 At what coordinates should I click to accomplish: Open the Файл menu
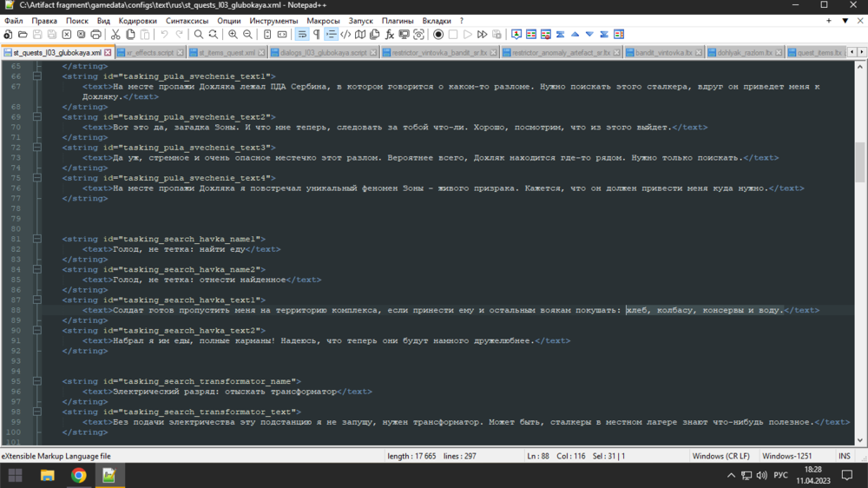click(14, 21)
